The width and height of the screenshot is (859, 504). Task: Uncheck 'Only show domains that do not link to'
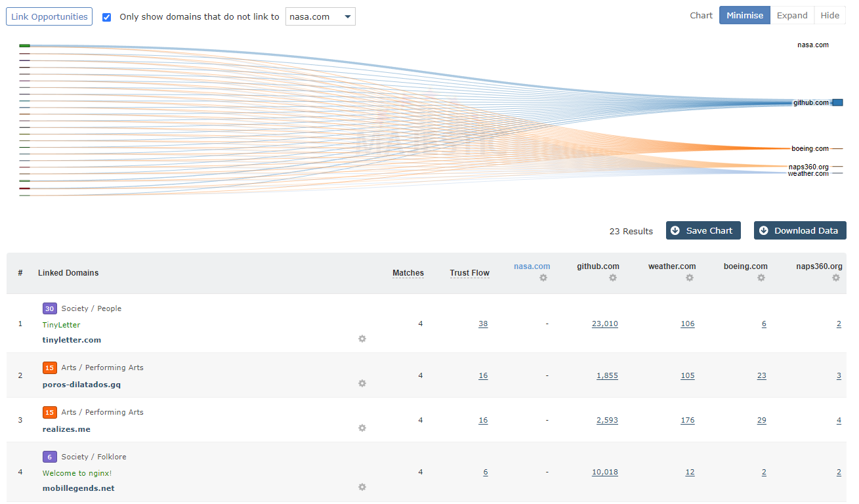(x=107, y=17)
